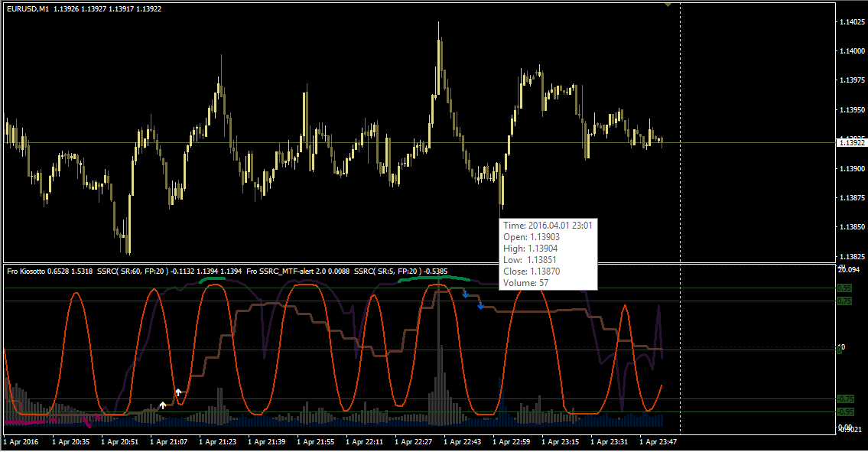Click the SSRC( SR:60, FP:20 ) indicator label
This screenshot has width=868, height=452.
coord(132,272)
